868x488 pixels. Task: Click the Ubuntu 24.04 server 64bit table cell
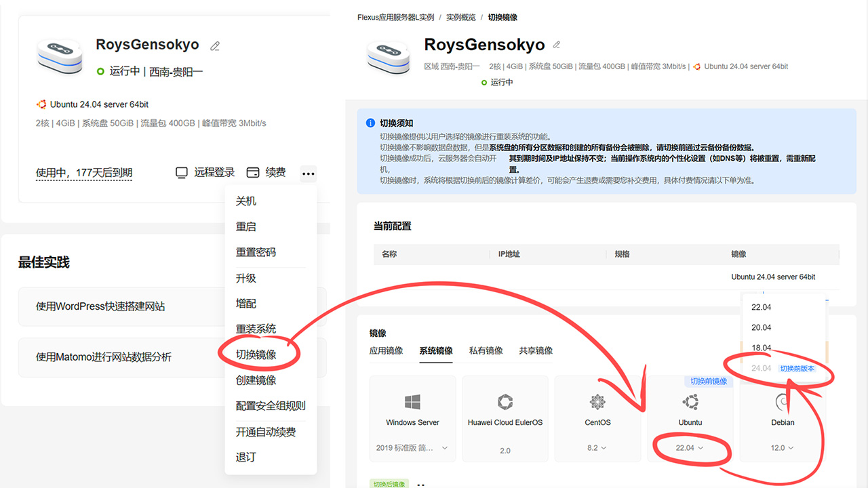coord(773,277)
